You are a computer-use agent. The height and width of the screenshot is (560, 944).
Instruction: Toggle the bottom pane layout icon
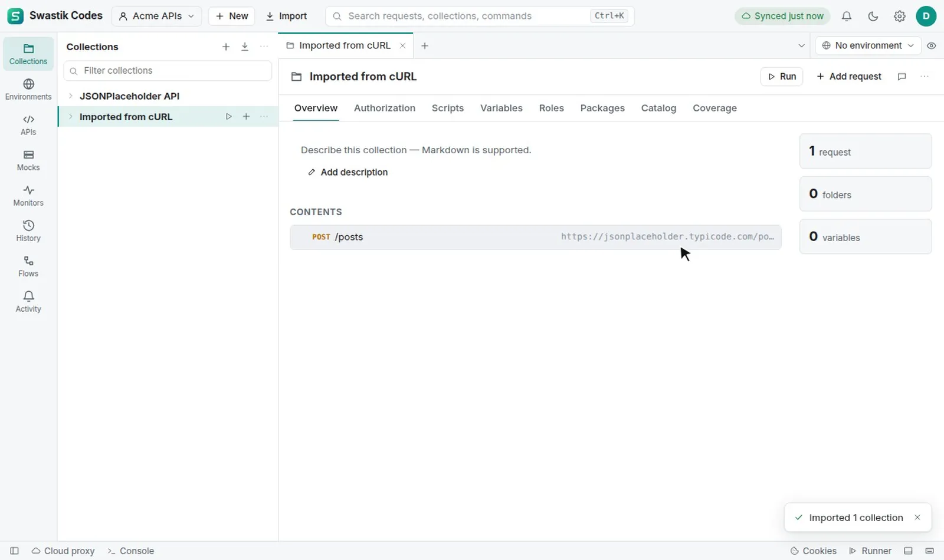pyautogui.click(x=908, y=551)
